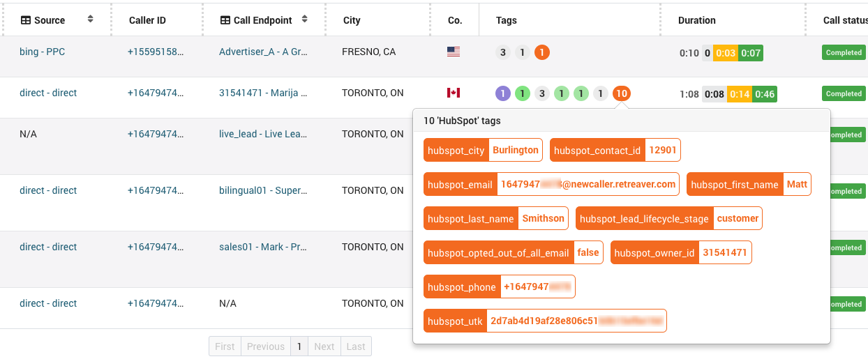Click the US flag icon in first row
This screenshot has width=868, height=359.
click(x=454, y=52)
